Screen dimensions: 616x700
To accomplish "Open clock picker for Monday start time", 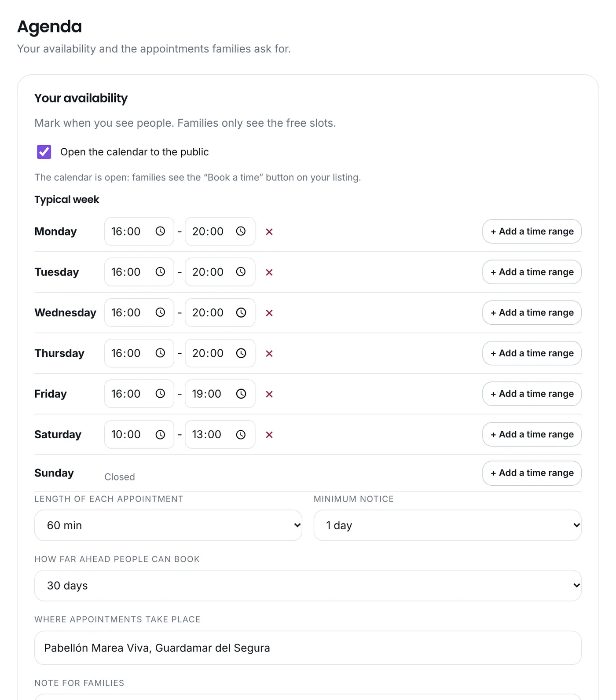I will [x=160, y=231].
